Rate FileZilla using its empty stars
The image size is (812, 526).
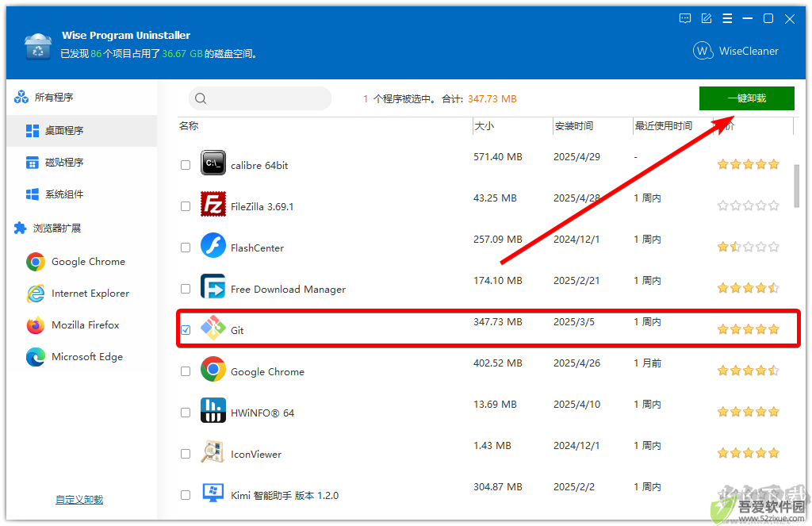point(748,205)
